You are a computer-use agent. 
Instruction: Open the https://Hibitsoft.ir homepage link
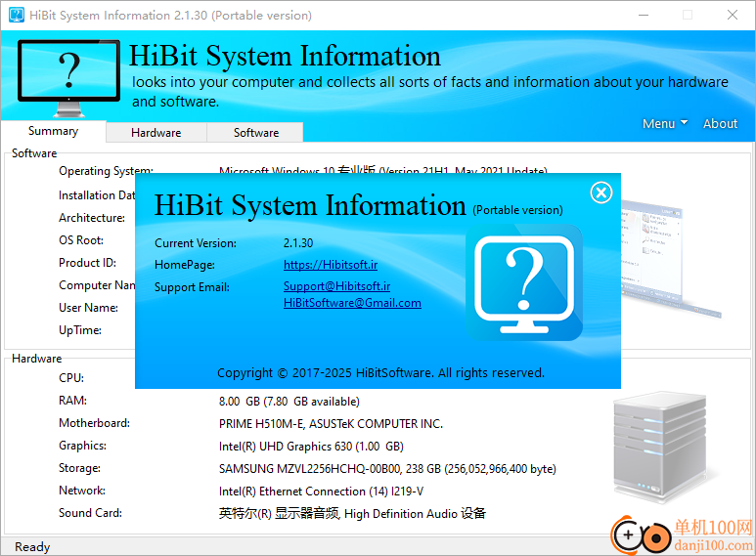coord(331,265)
